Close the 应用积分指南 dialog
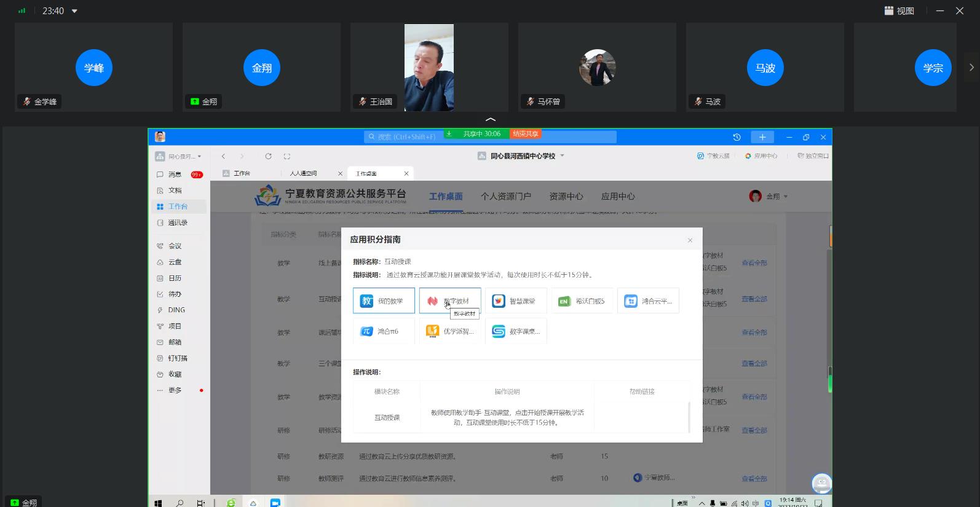The height and width of the screenshot is (507, 980). pos(690,240)
